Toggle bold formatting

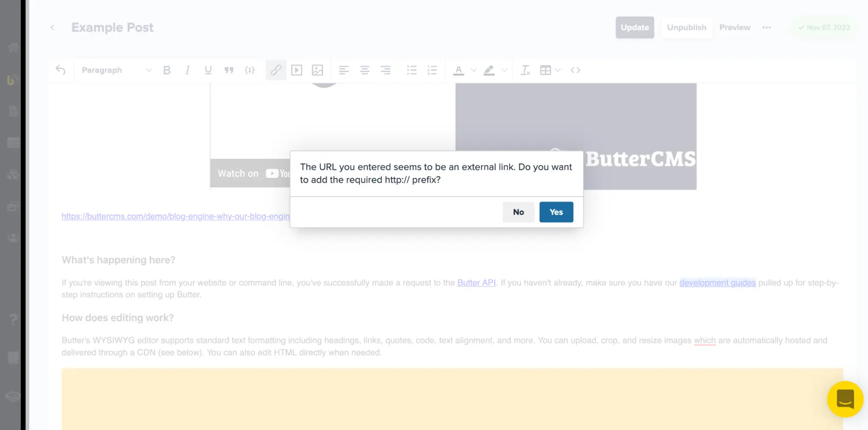point(167,70)
